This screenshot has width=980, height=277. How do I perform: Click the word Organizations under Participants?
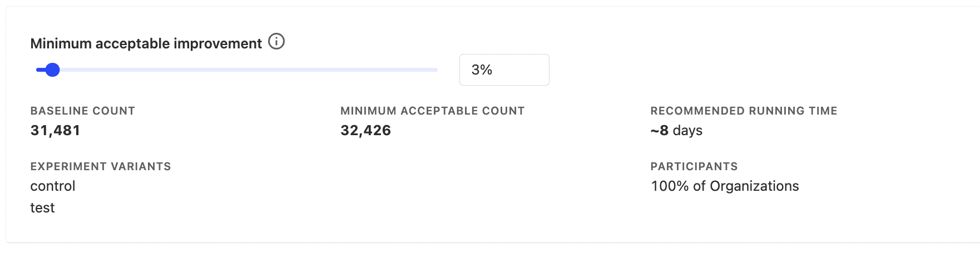[754, 186]
